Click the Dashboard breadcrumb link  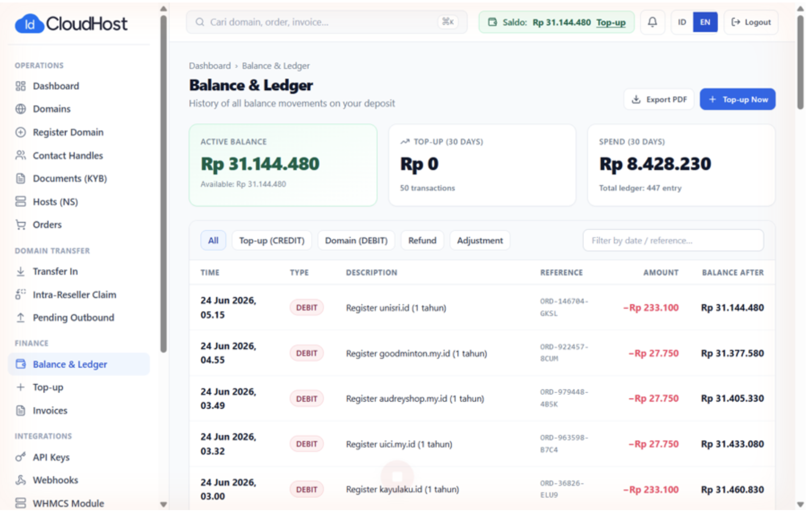click(210, 66)
